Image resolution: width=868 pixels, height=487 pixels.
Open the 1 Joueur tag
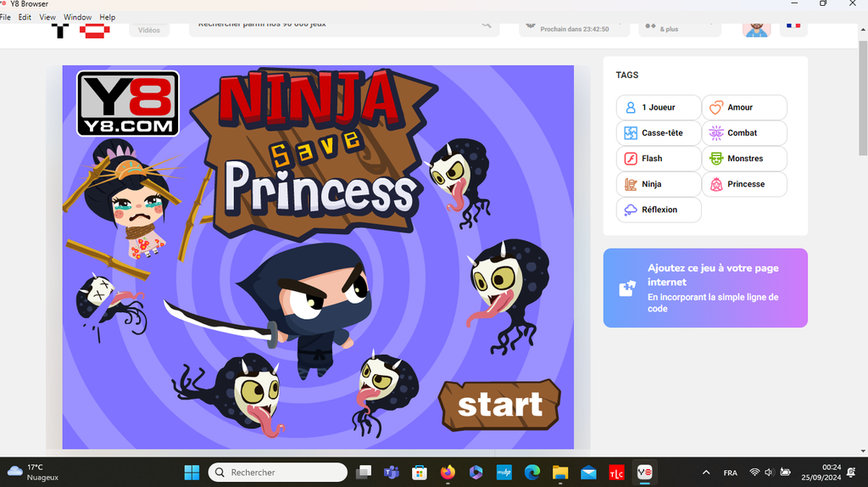(x=658, y=108)
